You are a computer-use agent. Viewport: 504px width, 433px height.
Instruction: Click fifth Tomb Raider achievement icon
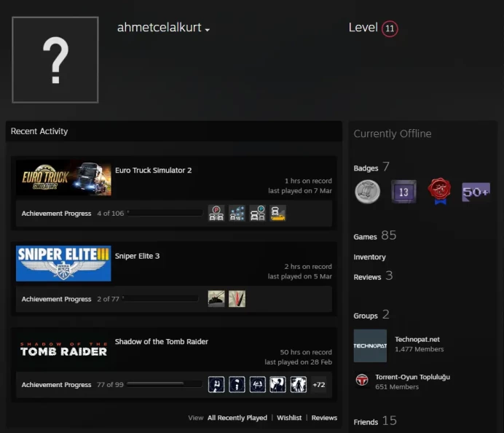point(299,384)
